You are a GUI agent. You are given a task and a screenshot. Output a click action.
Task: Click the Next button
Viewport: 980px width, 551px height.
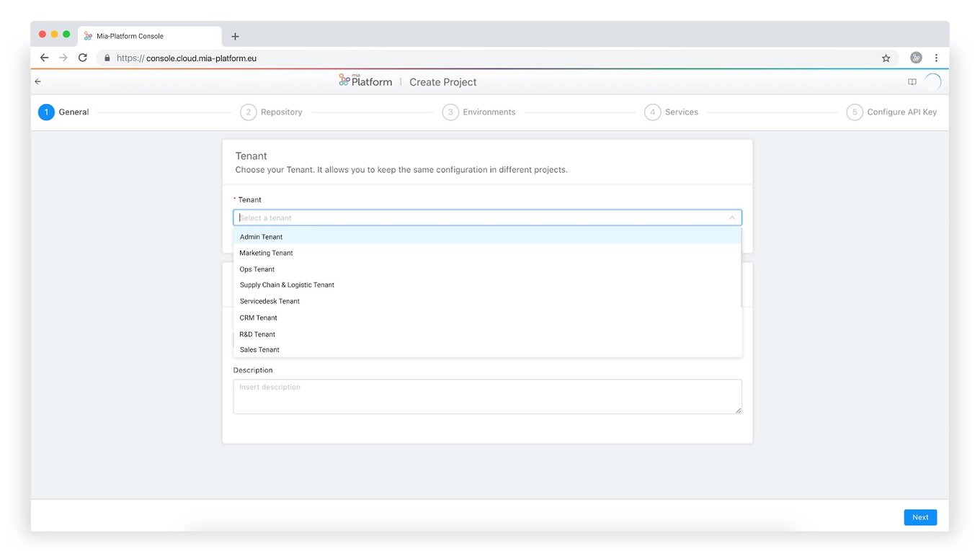point(920,517)
